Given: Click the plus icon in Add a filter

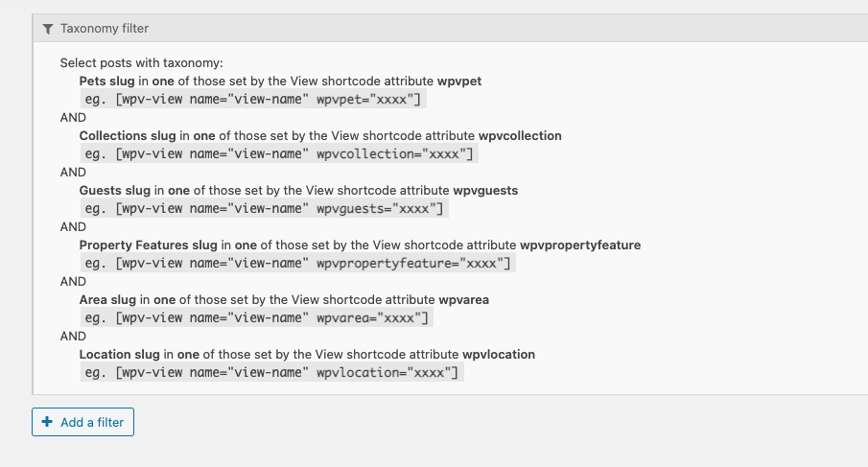Looking at the screenshot, I should click(47, 422).
